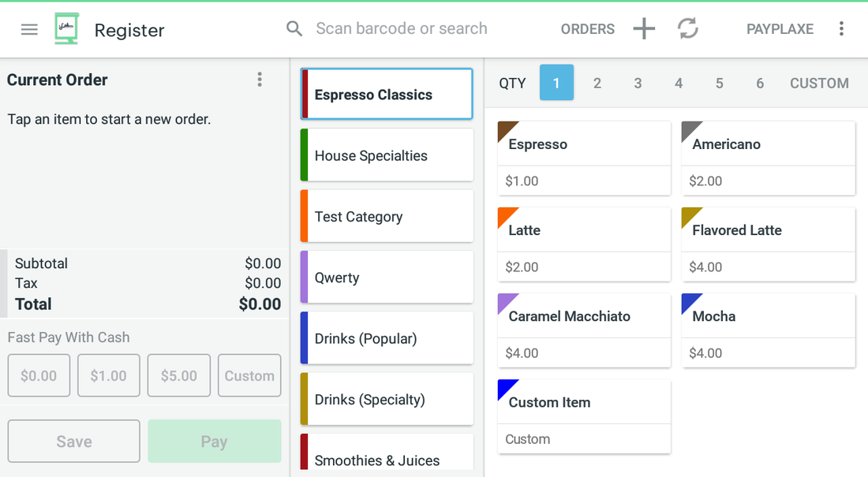Viewport: 868px width, 477px height.
Task: Click the Register app logo icon
Action: tap(66, 28)
